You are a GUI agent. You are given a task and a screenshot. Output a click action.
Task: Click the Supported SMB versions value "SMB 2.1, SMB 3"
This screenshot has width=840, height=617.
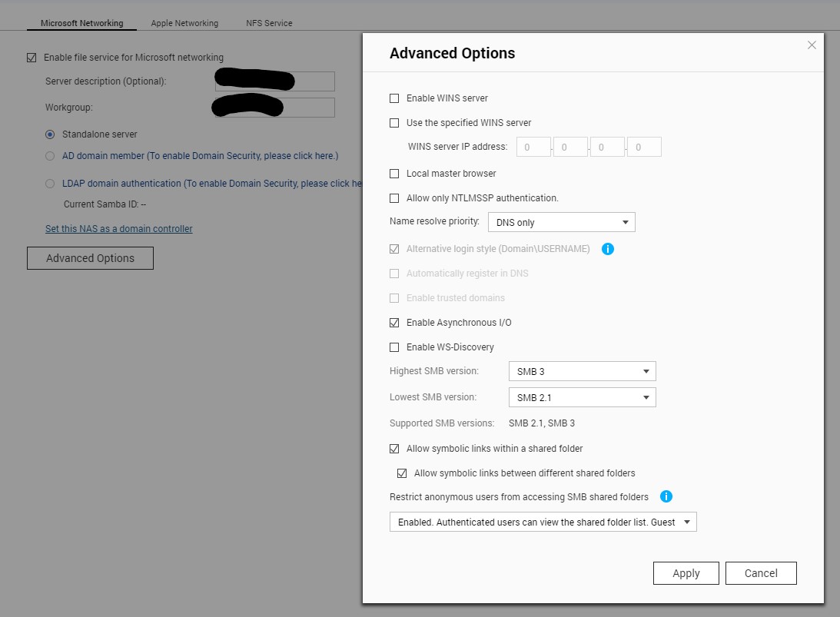pos(542,423)
